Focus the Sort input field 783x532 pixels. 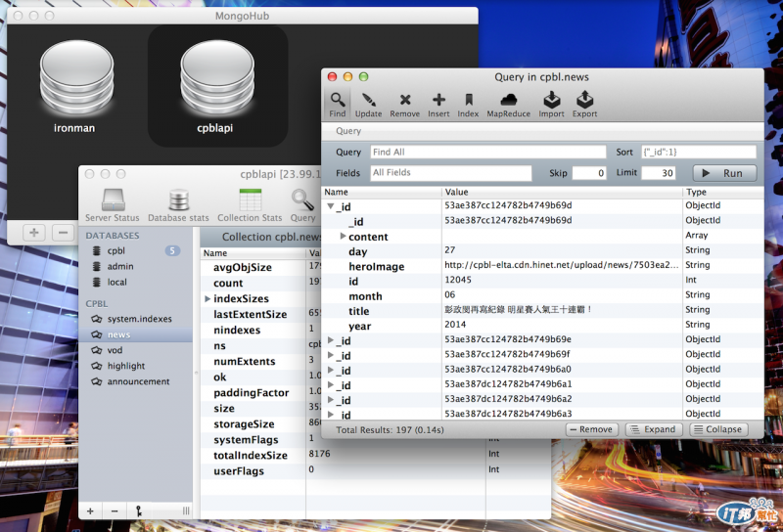699,152
